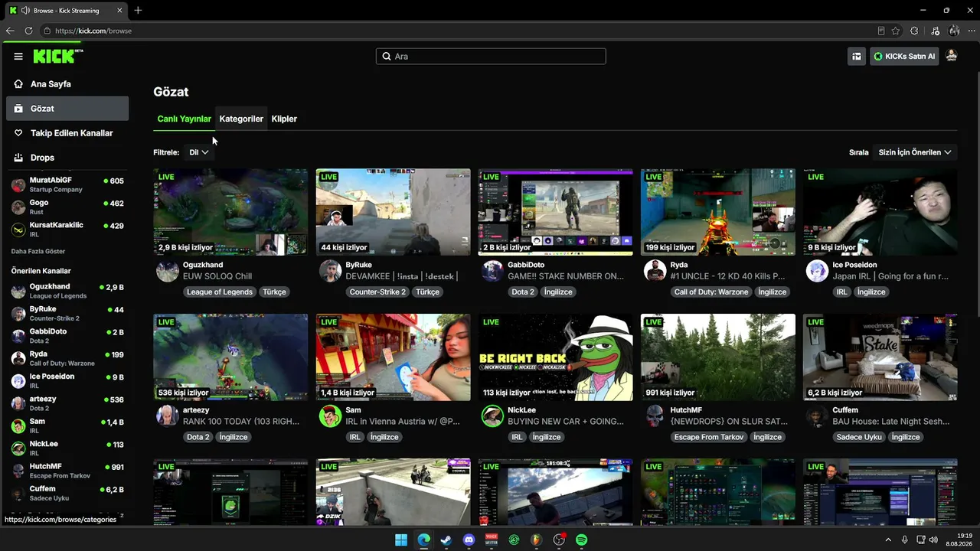The height and width of the screenshot is (551, 980).
Task: Open the Escape From Tarkov tag on HutchMF's card
Action: click(709, 437)
